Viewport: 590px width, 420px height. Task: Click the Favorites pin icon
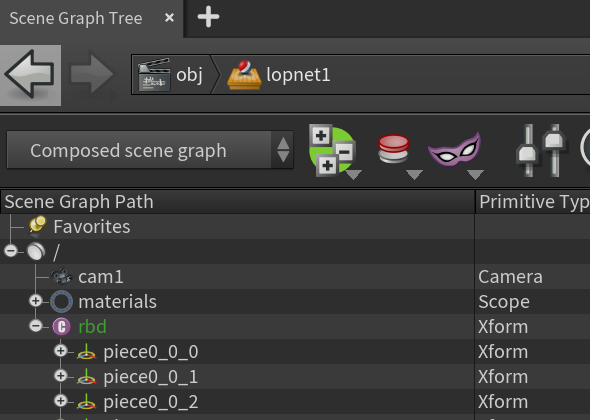click(37, 226)
